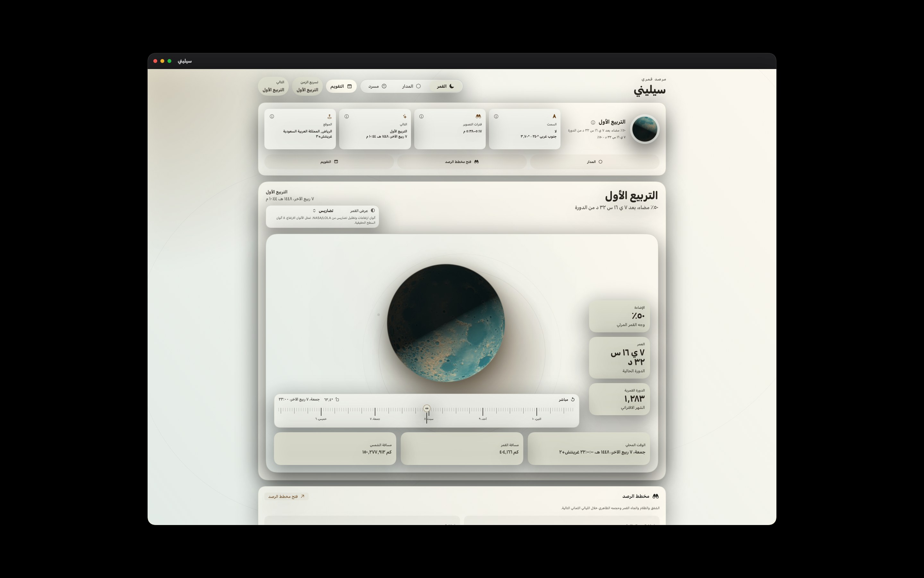
Task: Open the مسرد glossary tab
Action: 377,86
